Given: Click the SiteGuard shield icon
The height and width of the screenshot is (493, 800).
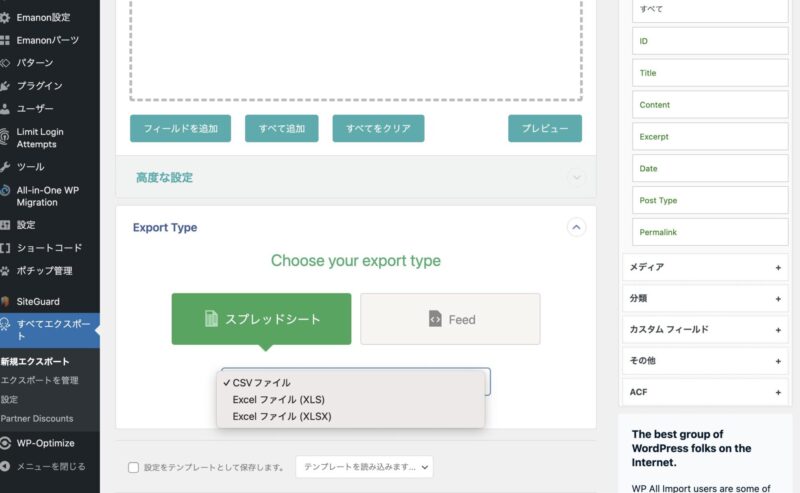Looking at the screenshot, I should [5, 302].
